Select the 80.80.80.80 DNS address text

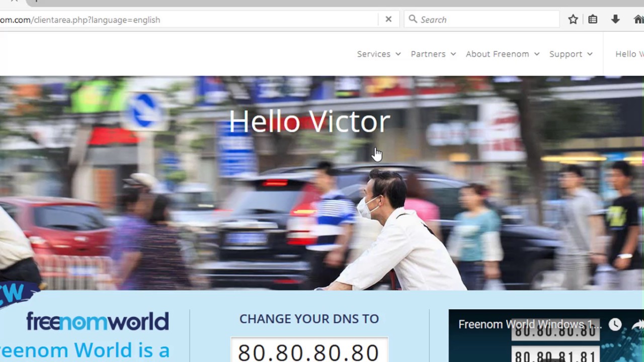pos(308,352)
